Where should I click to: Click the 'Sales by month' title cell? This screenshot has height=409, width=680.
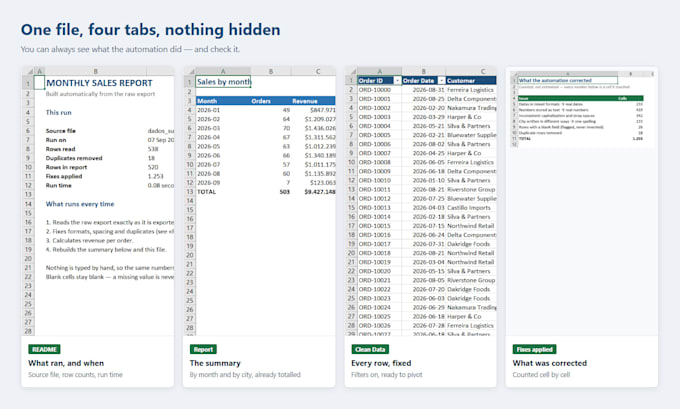[x=223, y=82]
